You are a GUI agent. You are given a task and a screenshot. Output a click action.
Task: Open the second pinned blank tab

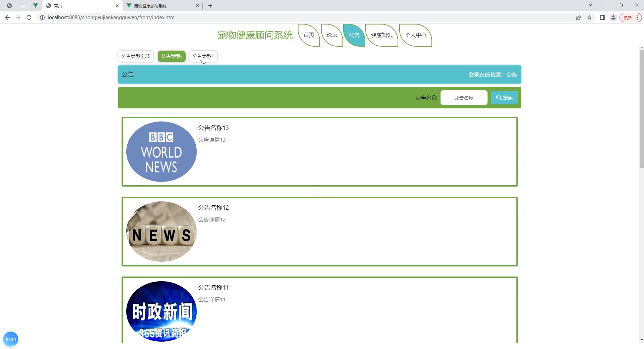click(22, 6)
